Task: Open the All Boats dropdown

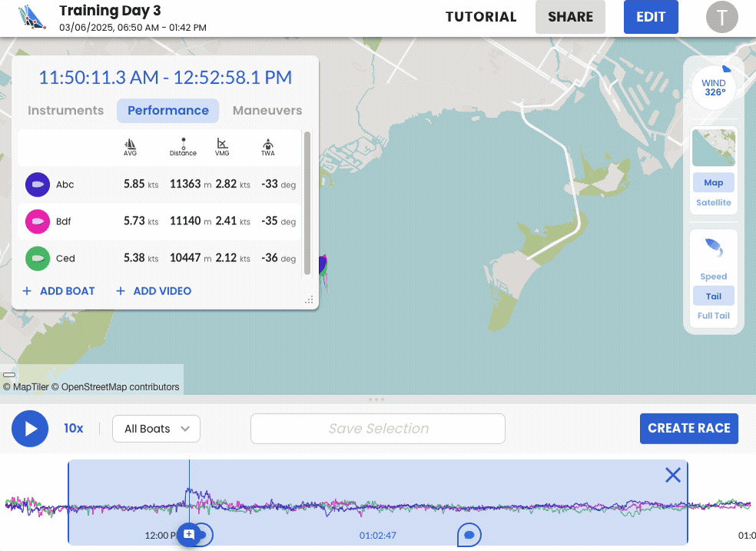Action: point(156,429)
